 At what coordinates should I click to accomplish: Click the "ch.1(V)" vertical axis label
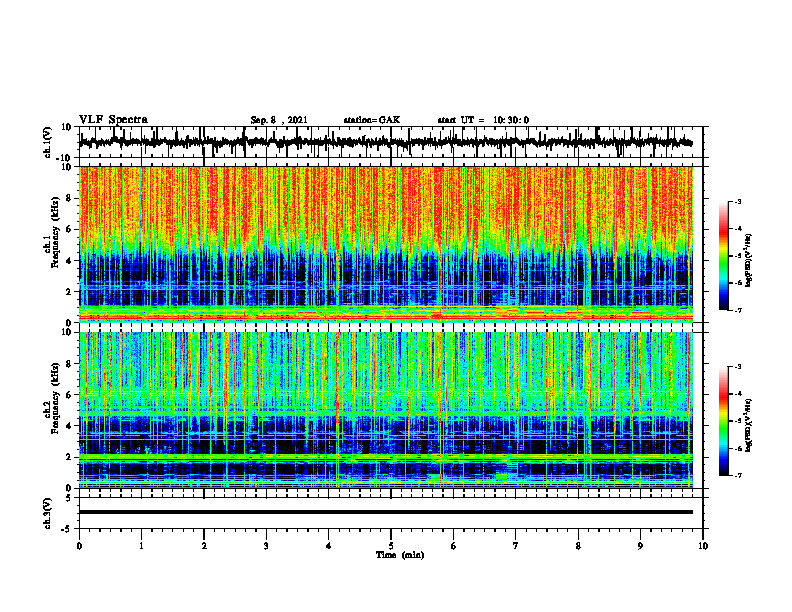pos(48,142)
